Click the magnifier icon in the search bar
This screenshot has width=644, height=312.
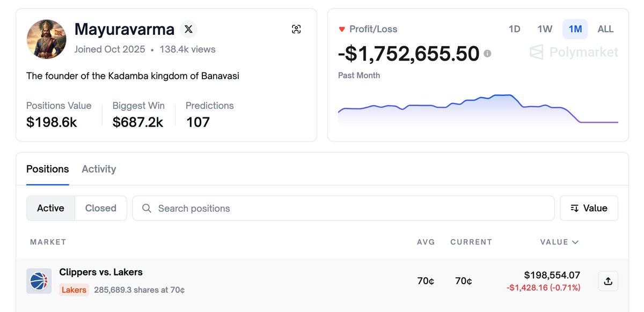click(x=147, y=209)
